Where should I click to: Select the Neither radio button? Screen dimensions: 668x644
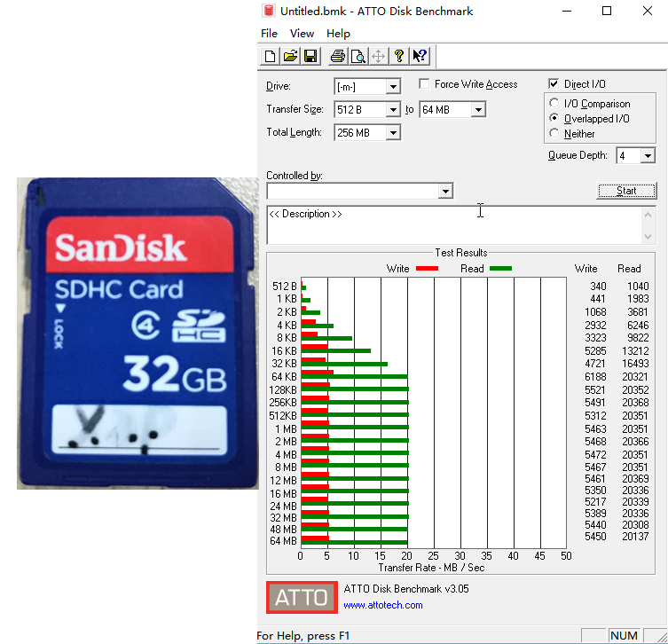pyautogui.click(x=554, y=133)
